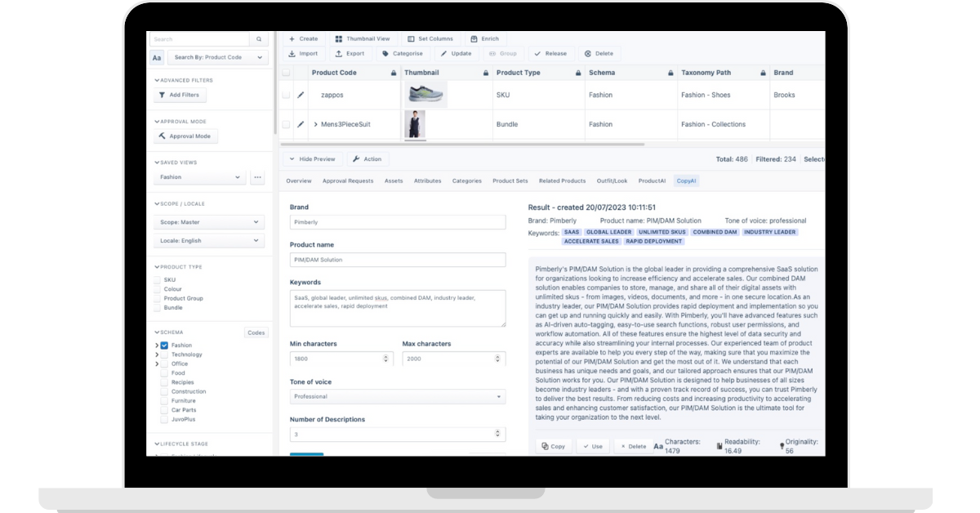Click the Group toolbar button
This screenshot has width=980, height=513.
(x=503, y=53)
